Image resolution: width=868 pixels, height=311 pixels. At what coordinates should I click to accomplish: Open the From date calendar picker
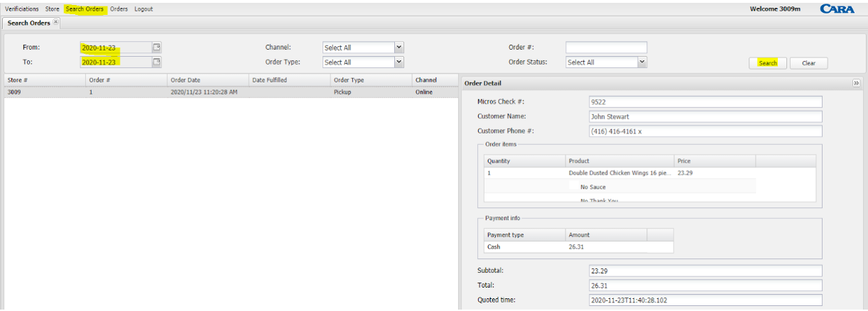click(157, 48)
